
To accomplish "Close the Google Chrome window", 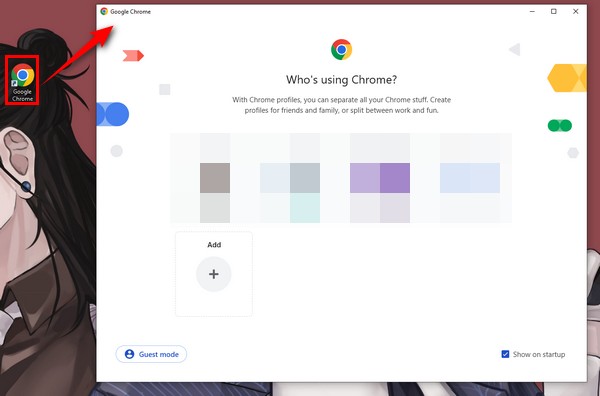I will click(576, 11).
